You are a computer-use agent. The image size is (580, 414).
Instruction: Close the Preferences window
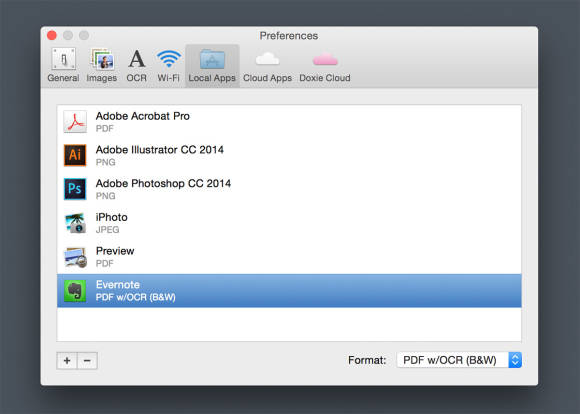tap(52, 36)
